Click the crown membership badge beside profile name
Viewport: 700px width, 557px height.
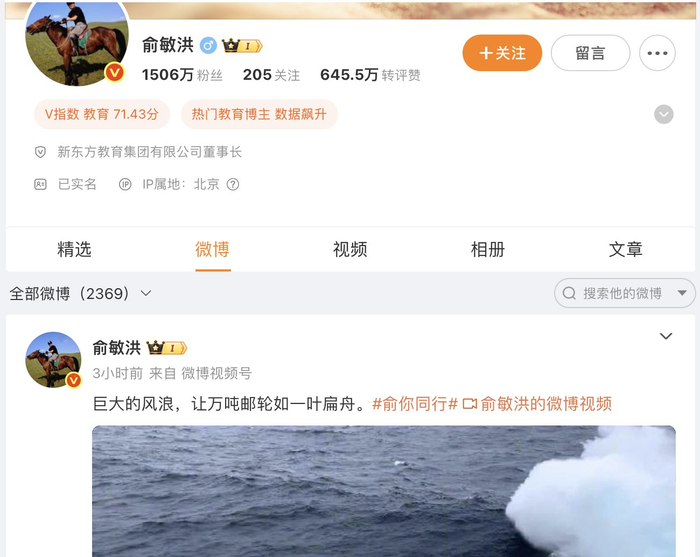[242, 46]
